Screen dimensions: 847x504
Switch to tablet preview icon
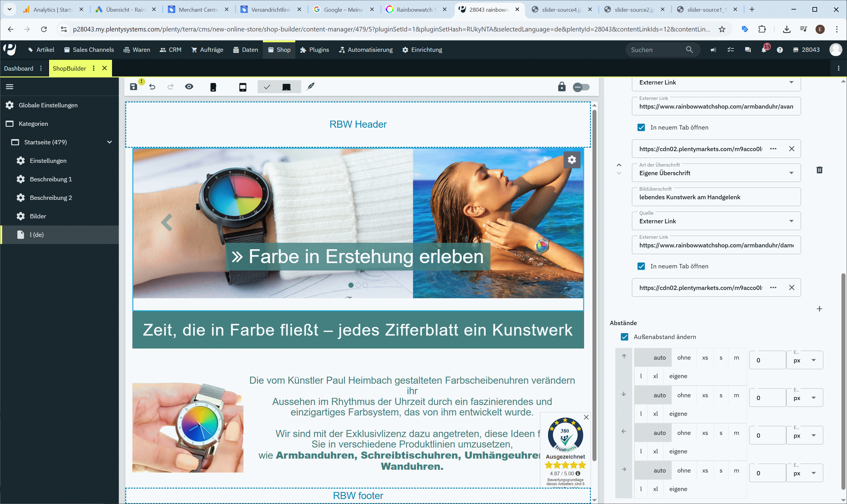243,87
